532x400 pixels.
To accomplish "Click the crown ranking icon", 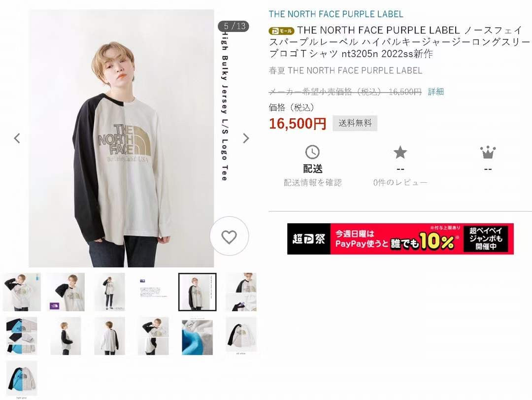I will [x=488, y=152].
